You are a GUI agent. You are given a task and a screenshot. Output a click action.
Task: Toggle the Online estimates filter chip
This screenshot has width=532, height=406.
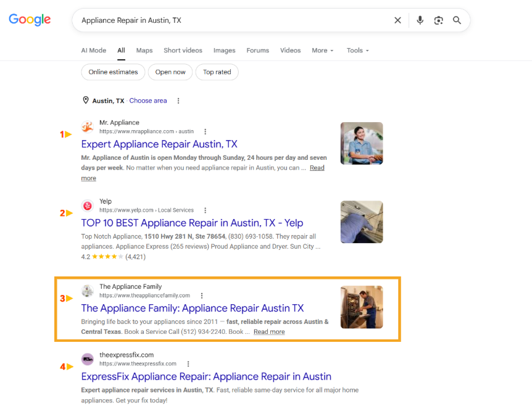point(113,72)
